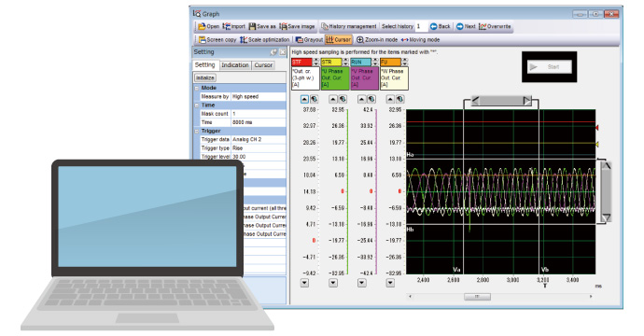Image resolution: width=644 pixels, height=336 pixels.
Task: Click the Import toolbar icon
Action: pos(226,26)
